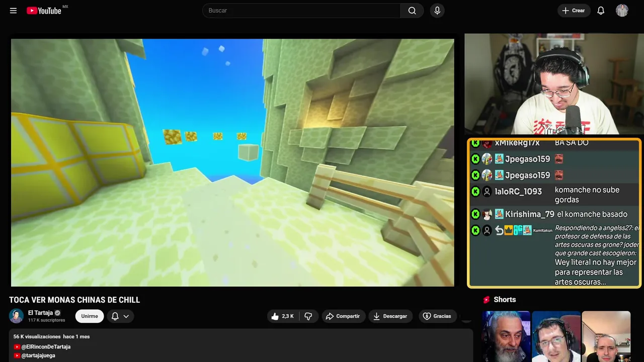The width and height of the screenshot is (644, 362).
Task: Click the 'Respondiendo a angelss27' reply text
Action: tap(597, 241)
